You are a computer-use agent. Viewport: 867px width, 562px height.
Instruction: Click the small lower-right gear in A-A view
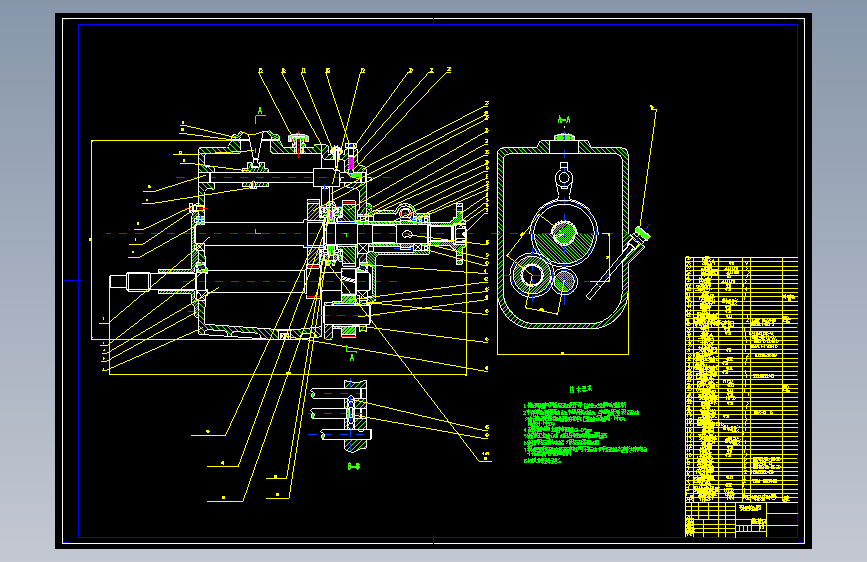click(x=564, y=282)
